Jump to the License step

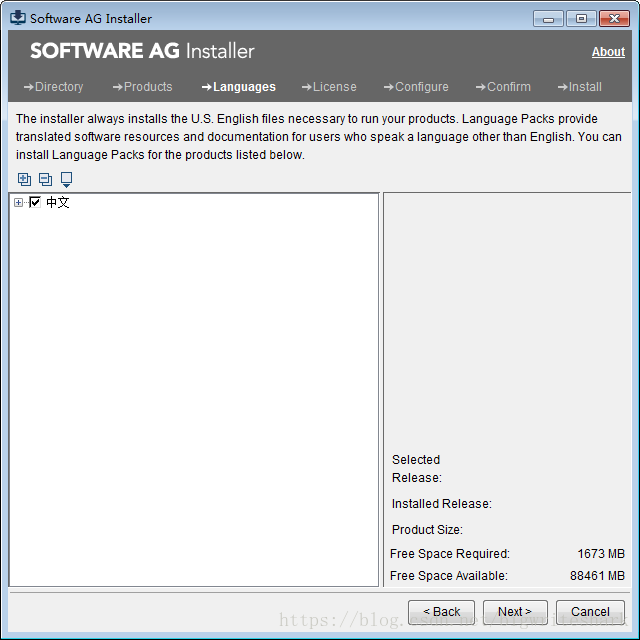[329, 87]
